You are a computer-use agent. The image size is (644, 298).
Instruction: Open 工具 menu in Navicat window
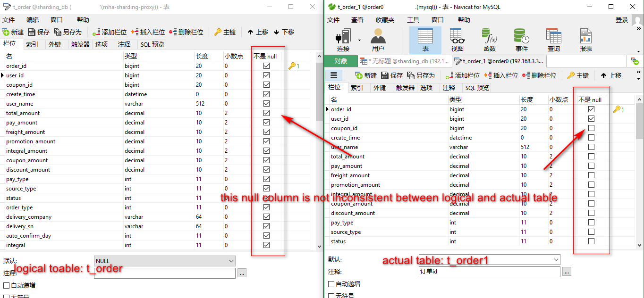pyautogui.click(x=413, y=20)
